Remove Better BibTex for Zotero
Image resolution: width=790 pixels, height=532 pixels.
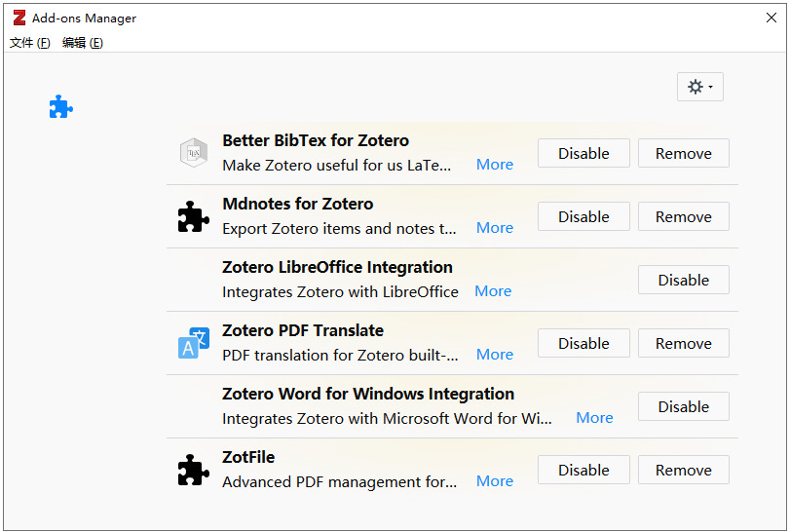[x=683, y=153]
